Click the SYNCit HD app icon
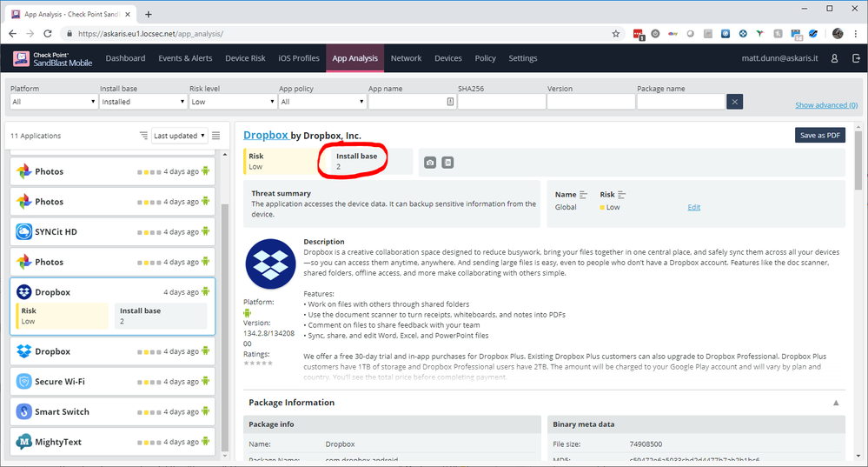The width and height of the screenshot is (868, 467). pyautogui.click(x=23, y=231)
